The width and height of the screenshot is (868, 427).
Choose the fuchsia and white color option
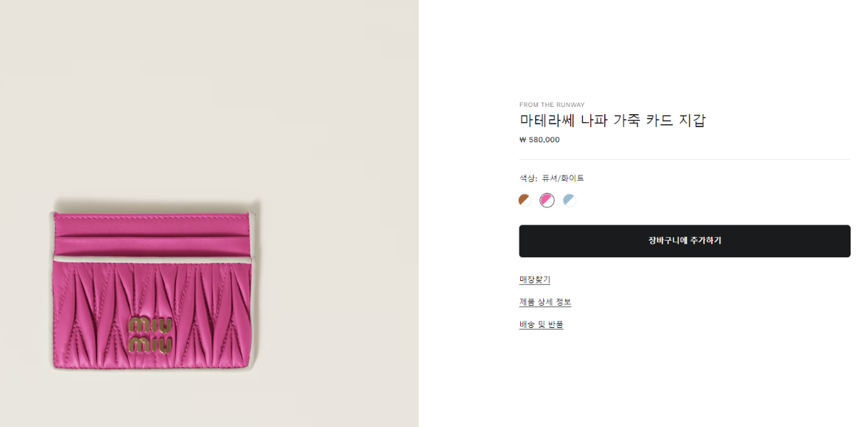pyautogui.click(x=547, y=200)
